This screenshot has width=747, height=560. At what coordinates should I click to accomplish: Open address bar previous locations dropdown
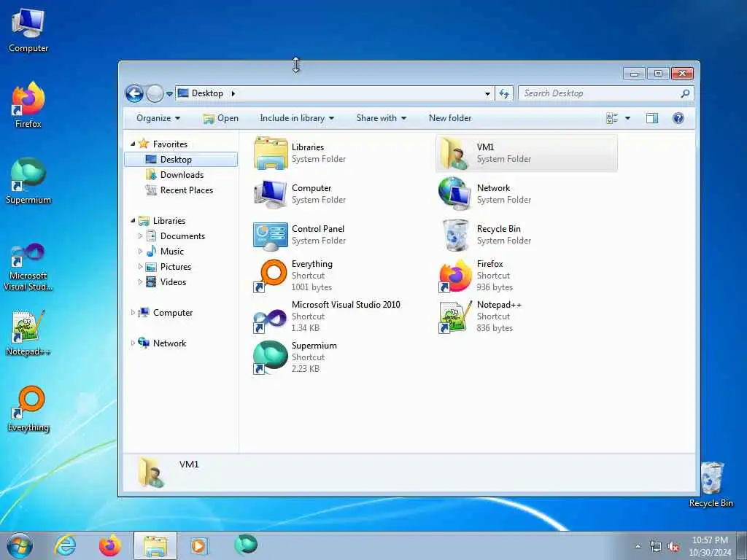point(487,94)
